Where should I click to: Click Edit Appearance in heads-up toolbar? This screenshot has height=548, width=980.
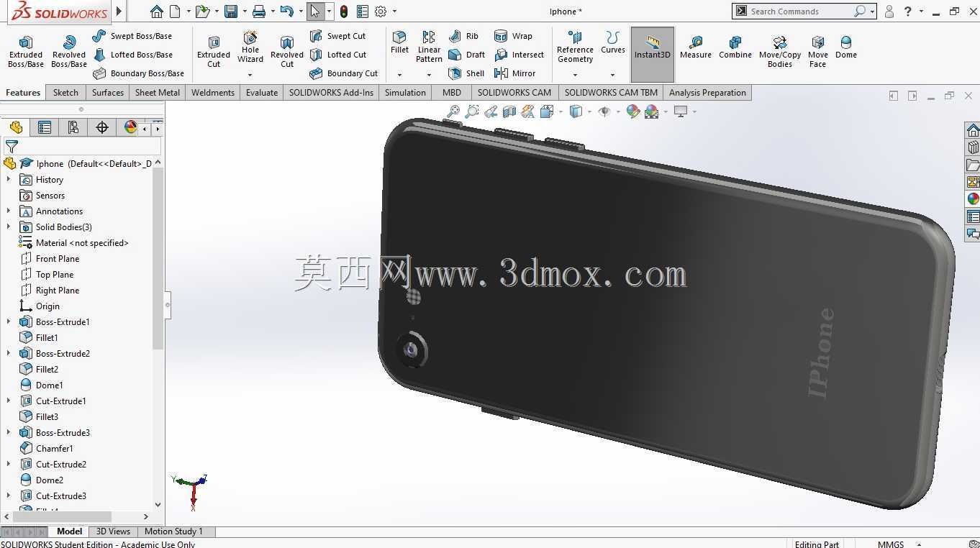[x=633, y=111]
